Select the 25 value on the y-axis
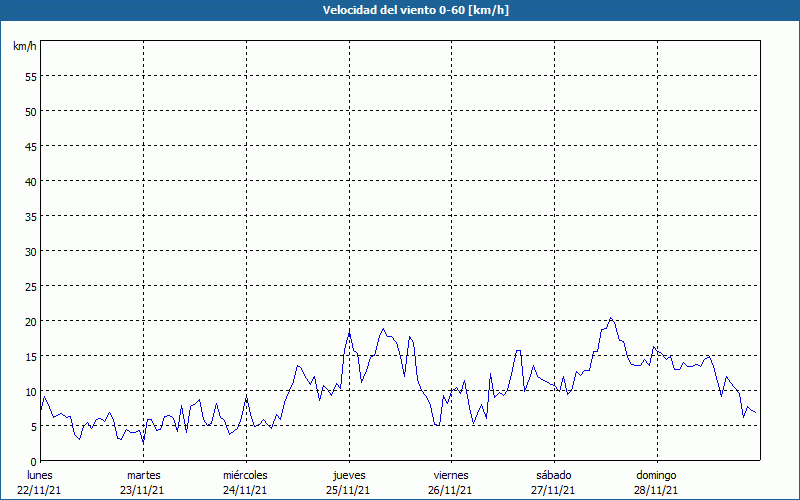The height and width of the screenshot is (500, 800). (31, 286)
